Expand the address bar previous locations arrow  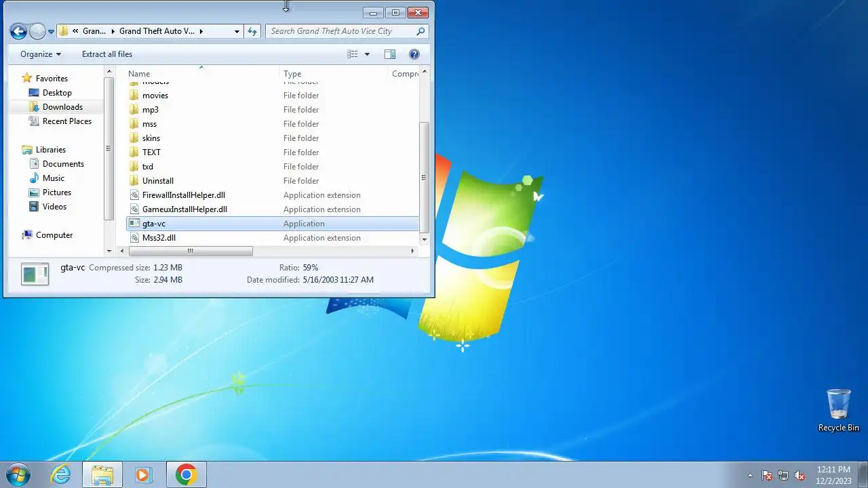(x=237, y=31)
